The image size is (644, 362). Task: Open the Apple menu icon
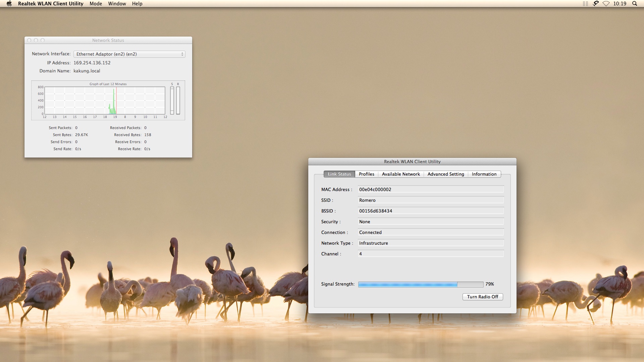[x=9, y=4]
